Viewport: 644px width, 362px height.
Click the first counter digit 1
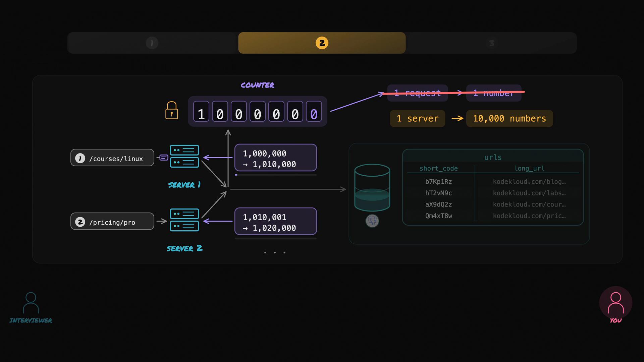[201, 111]
